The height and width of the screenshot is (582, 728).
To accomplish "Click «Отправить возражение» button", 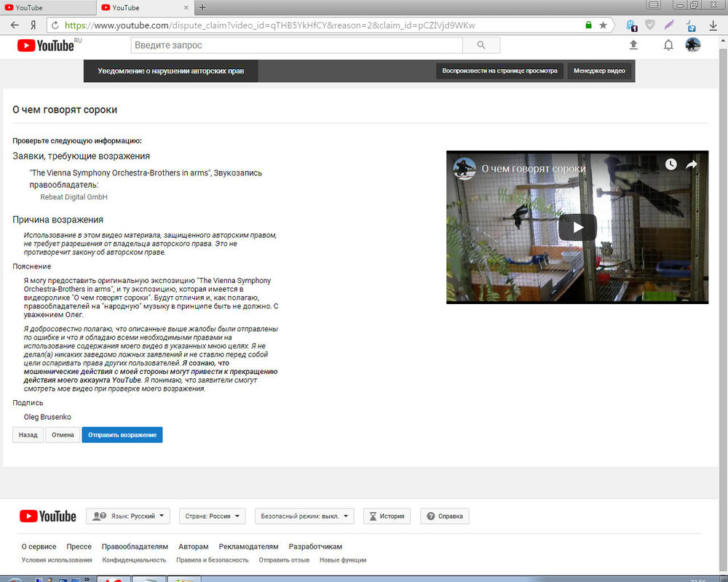I will click(x=122, y=435).
